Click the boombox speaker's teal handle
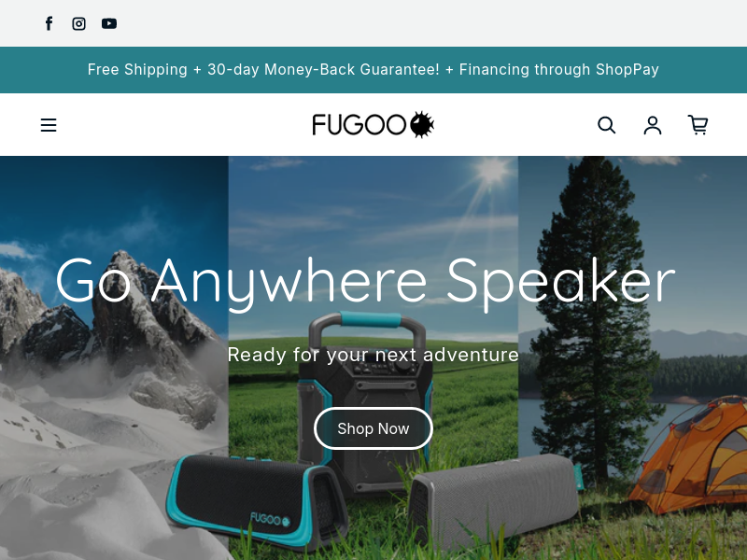The height and width of the screenshot is (560, 747). 370,319
